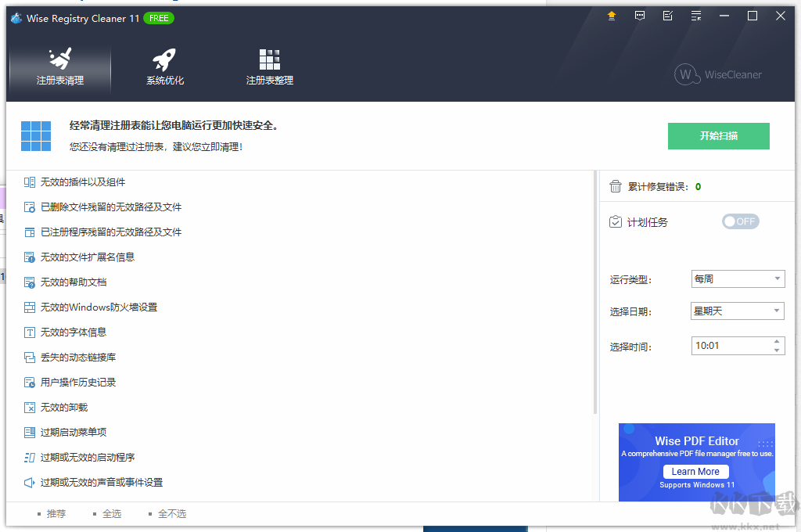Viewport: 801px width, 532px height.
Task: Click the blue grid logo above the scan description
Action: tap(35, 135)
